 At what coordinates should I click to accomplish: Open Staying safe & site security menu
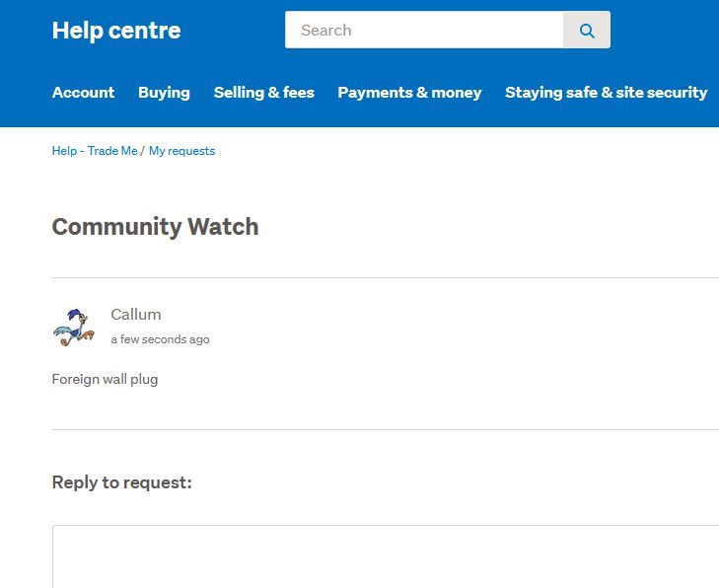click(607, 92)
